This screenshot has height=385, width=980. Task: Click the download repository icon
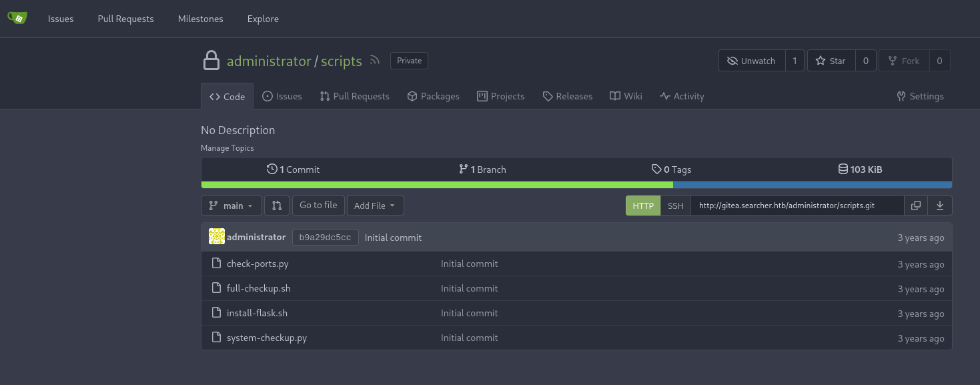click(x=940, y=206)
